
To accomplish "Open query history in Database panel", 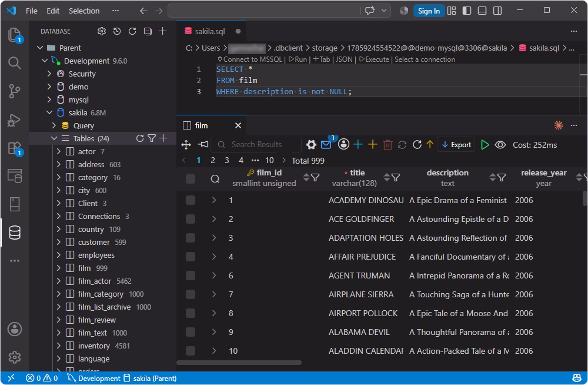I will point(117,31).
